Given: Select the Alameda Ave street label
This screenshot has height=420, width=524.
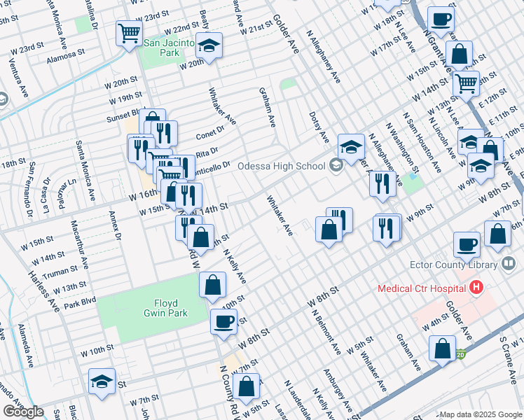Looking at the screenshot, I should [26, 346].
